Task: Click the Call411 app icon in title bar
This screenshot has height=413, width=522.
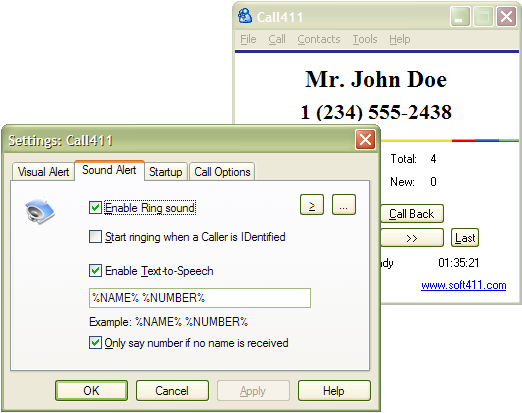Action: (x=245, y=16)
